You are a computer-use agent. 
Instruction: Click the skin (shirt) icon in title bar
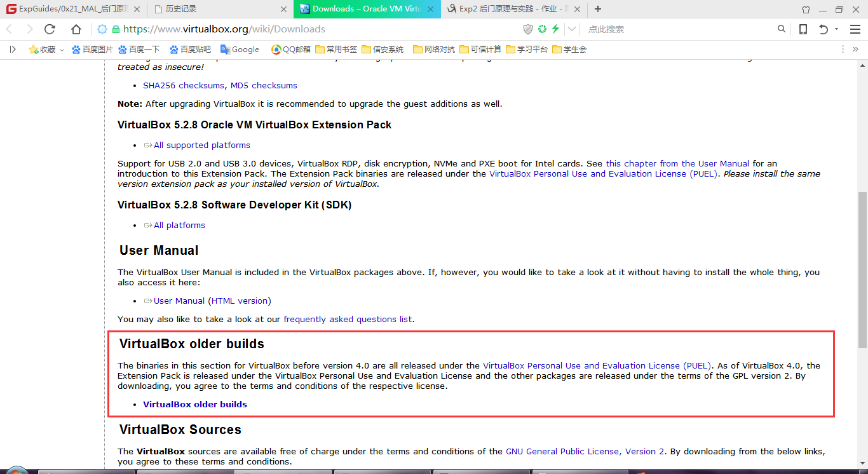tap(806, 10)
